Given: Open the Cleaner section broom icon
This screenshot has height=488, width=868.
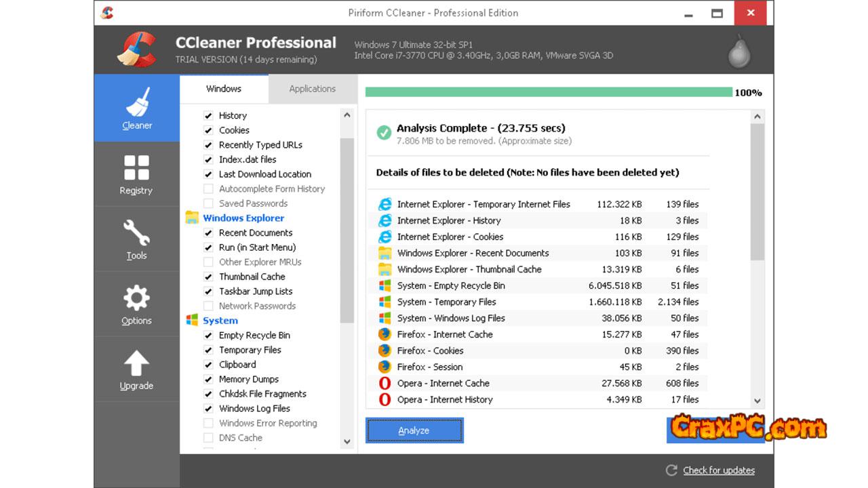Looking at the screenshot, I should point(137,101).
